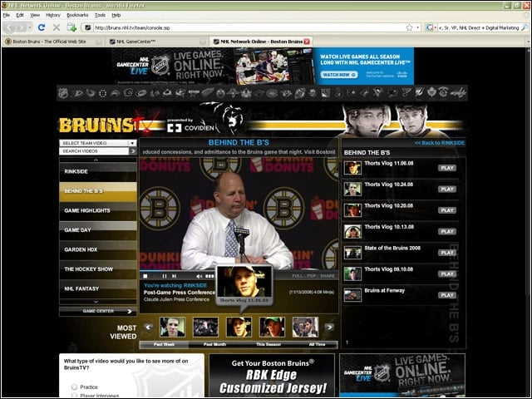
Task: Click the NHL shield logo in team bar
Action: coord(63,92)
